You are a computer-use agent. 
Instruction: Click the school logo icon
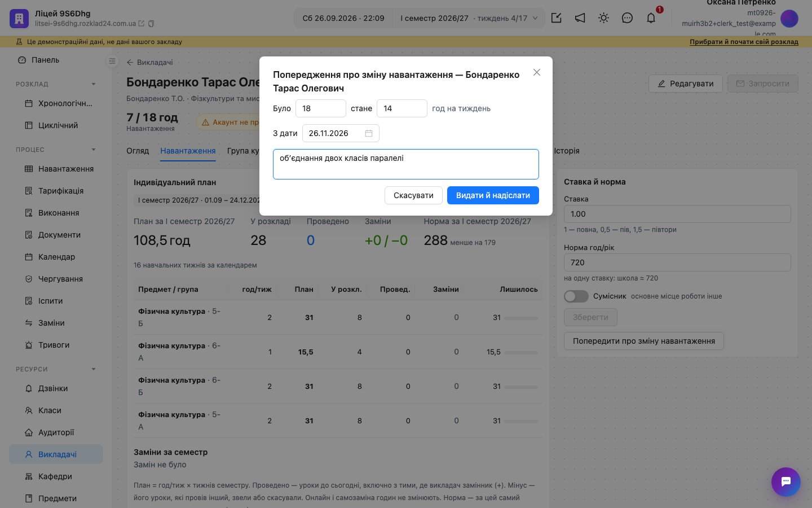(x=19, y=19)
